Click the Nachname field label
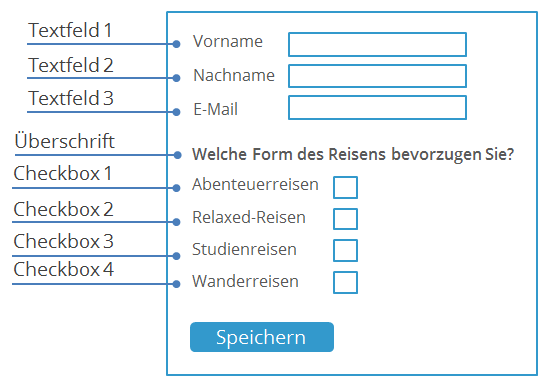This screenshot has width=545, height=381. pos(234,75)
